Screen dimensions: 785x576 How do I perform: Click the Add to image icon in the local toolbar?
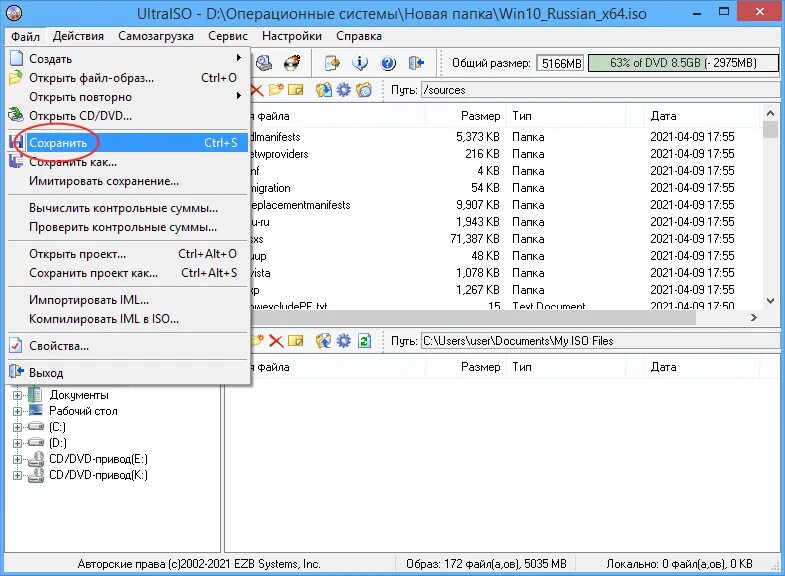(323, 341)
